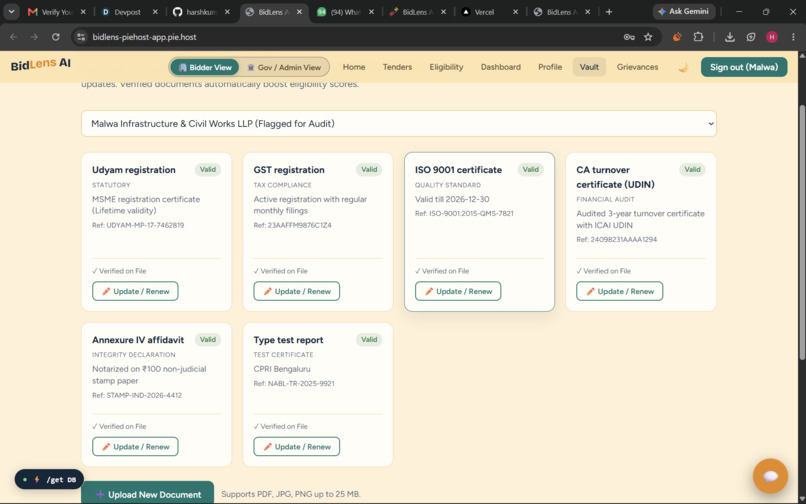Viewport: 806px width, 504px height.
Task: Click Valid badge on CA turnover certificate
Action: (x=692, y=169)
